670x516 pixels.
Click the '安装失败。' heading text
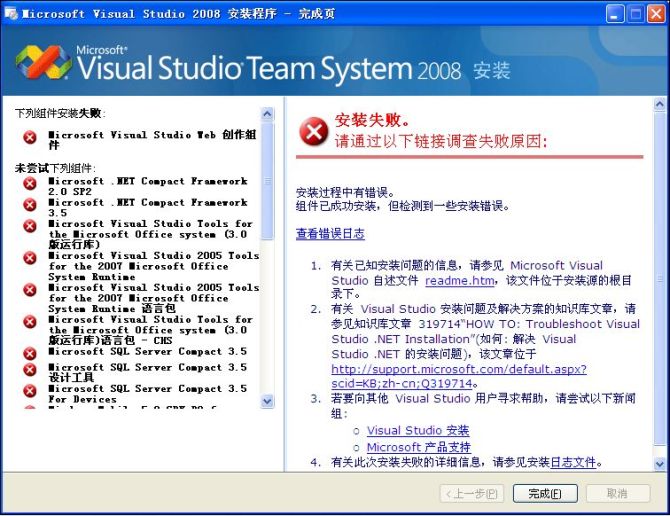[x=372, y=120]
